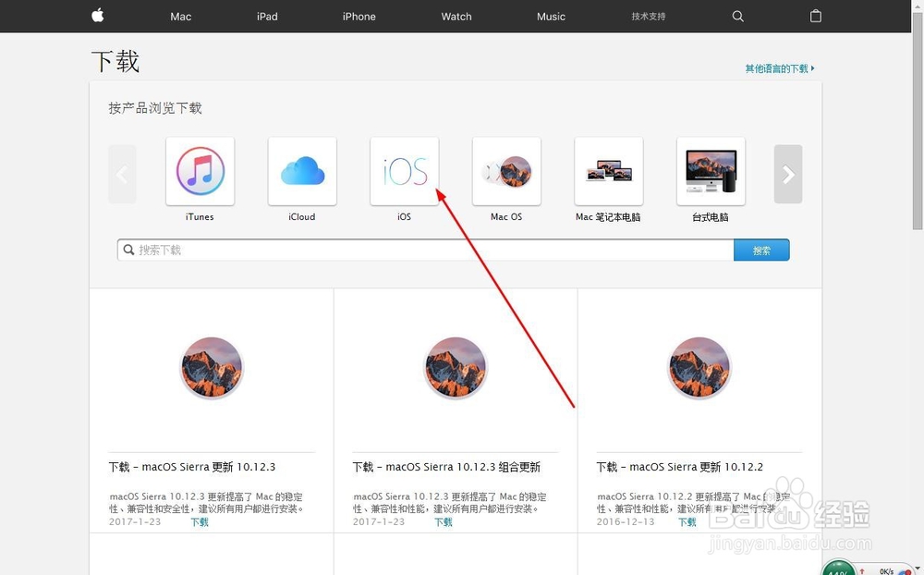Image resolution: width=924 pixels, height=575 pixels.
Task: Click the iTunes label text
Action: 200,217
